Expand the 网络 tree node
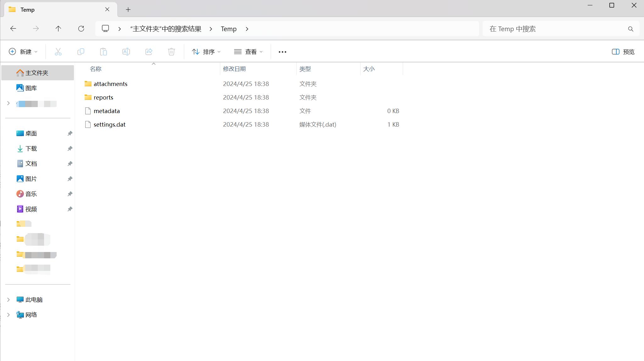Viewport: 644px width, 361px height. tap(8, 315)
